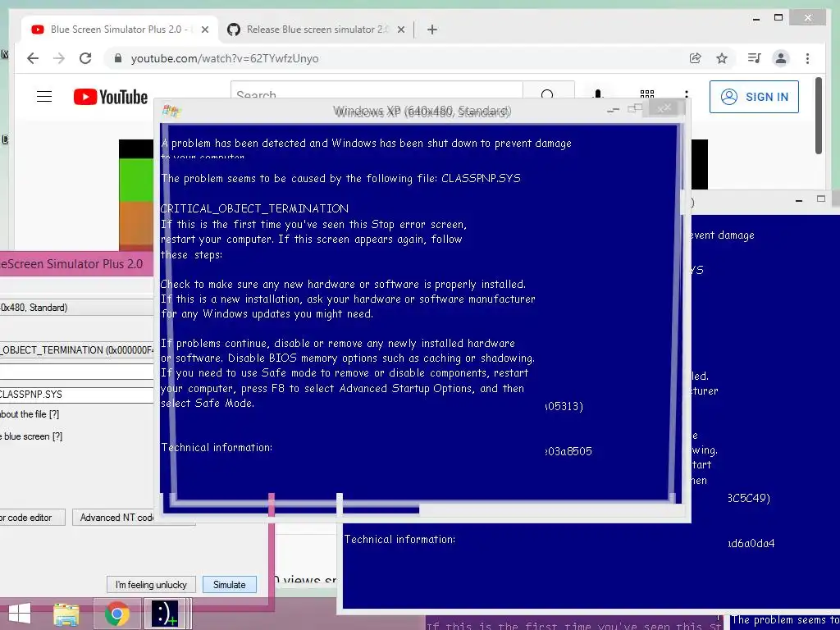Screen dimensions: 840x630
Task: Click the Windows XP window title icon
Action: [x=172, y=111]
